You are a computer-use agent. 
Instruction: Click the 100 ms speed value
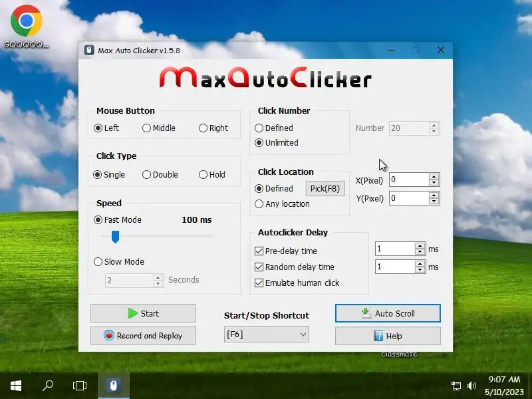pyautogui.click(x=196, y=220)
